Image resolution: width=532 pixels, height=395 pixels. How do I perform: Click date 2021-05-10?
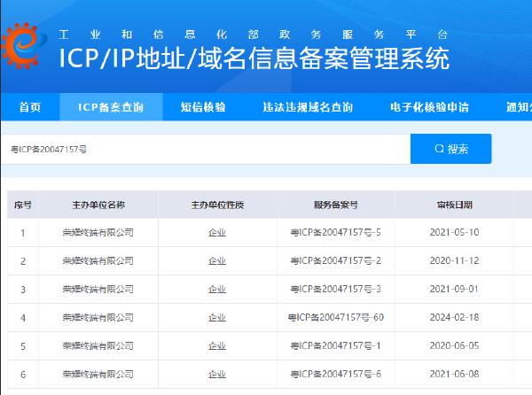454,233
